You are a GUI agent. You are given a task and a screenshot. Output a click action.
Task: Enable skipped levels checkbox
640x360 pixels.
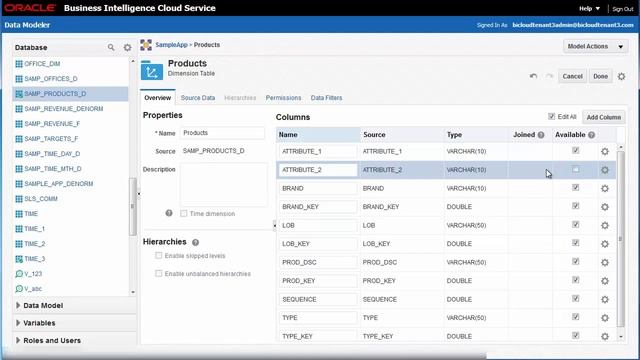point(158,256)
